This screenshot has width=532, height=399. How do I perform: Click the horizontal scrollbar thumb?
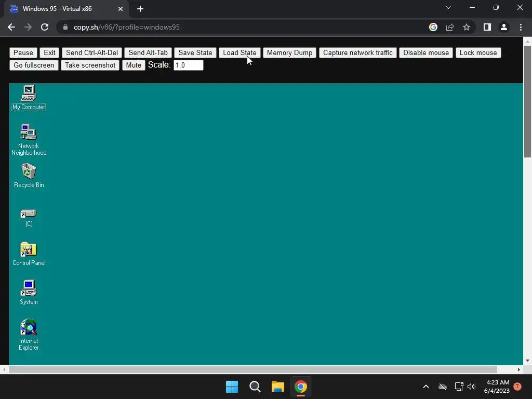(253, 369)
